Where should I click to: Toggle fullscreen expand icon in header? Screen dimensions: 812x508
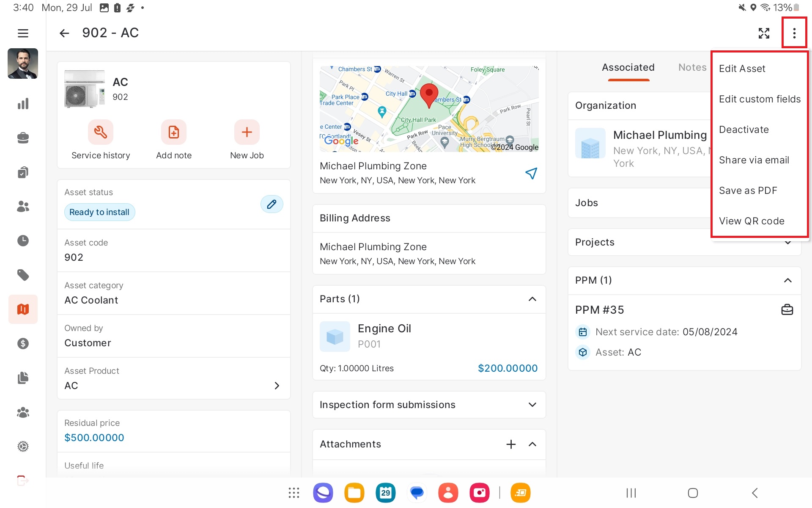click(764, 33)
